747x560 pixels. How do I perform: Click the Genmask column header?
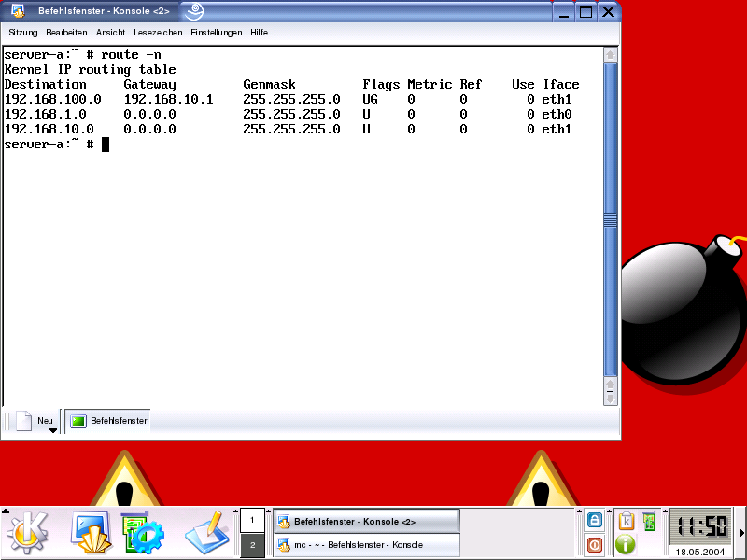[269, 84]
